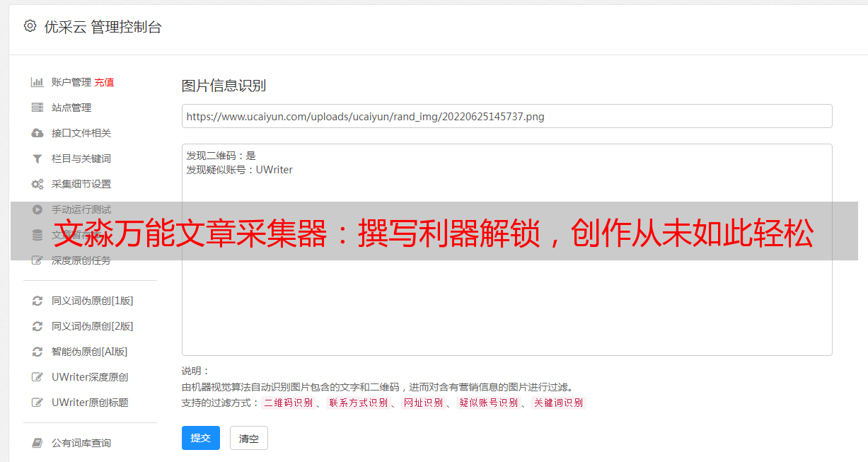Click the refresh icon for 同义词伪原创[1版]
This screenshot has width=868, height=462.
[x=37, y=301]
